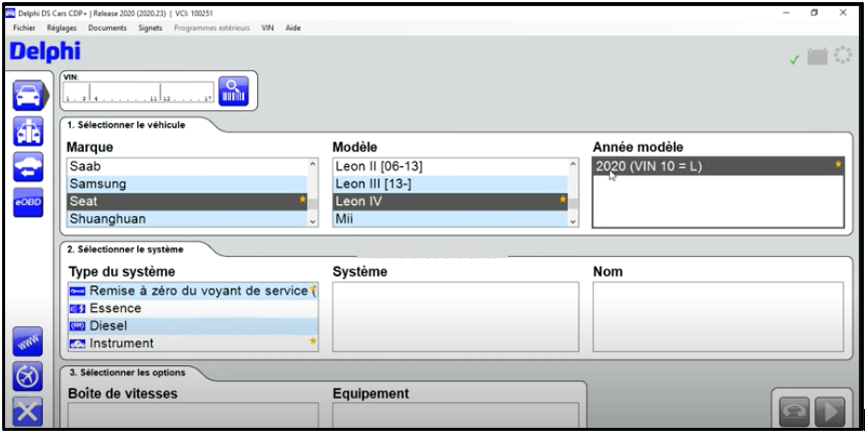Open the VIN menu
The height and width of the screenshot is (432, 866).
[267, 28]
